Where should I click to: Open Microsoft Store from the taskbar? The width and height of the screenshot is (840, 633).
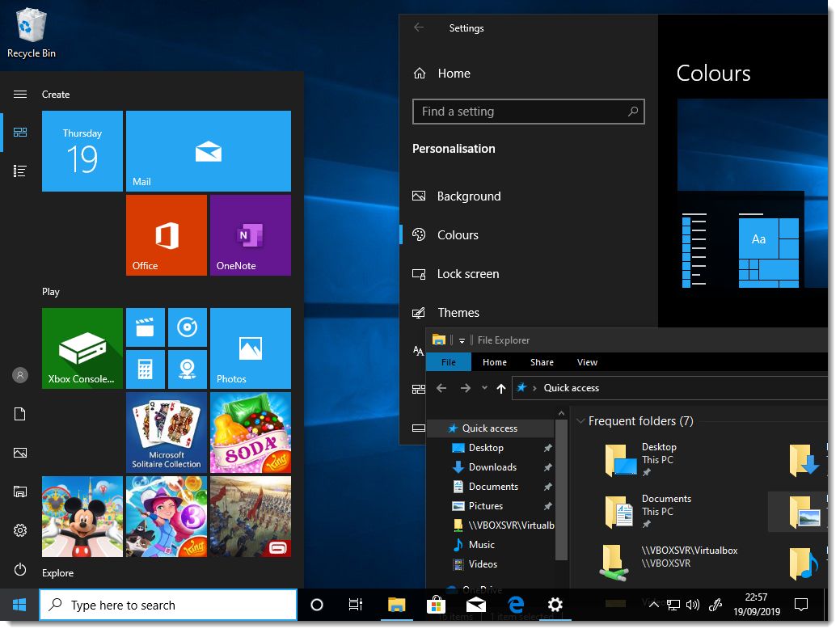pos(436,605)
